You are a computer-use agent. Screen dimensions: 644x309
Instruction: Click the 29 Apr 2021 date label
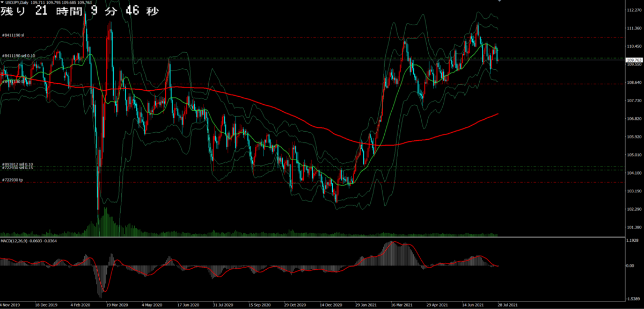coord(437,305)
